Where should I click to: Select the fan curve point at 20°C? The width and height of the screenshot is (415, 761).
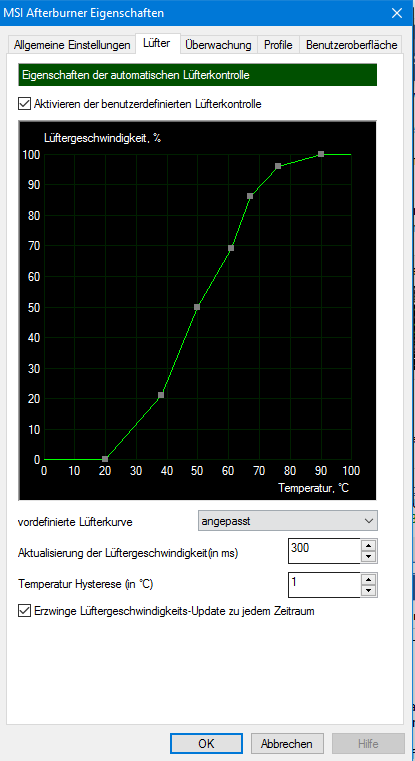pos(105,459)
